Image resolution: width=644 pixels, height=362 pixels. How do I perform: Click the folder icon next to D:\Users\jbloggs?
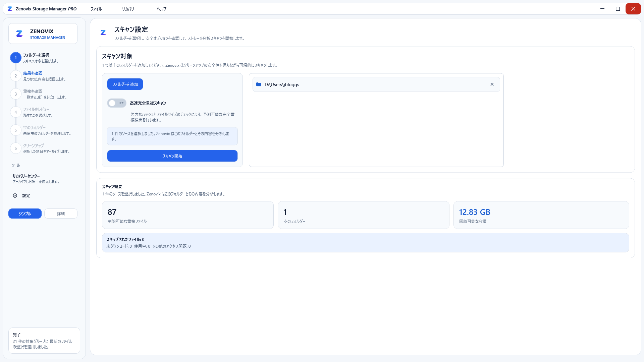click(259, 84)
